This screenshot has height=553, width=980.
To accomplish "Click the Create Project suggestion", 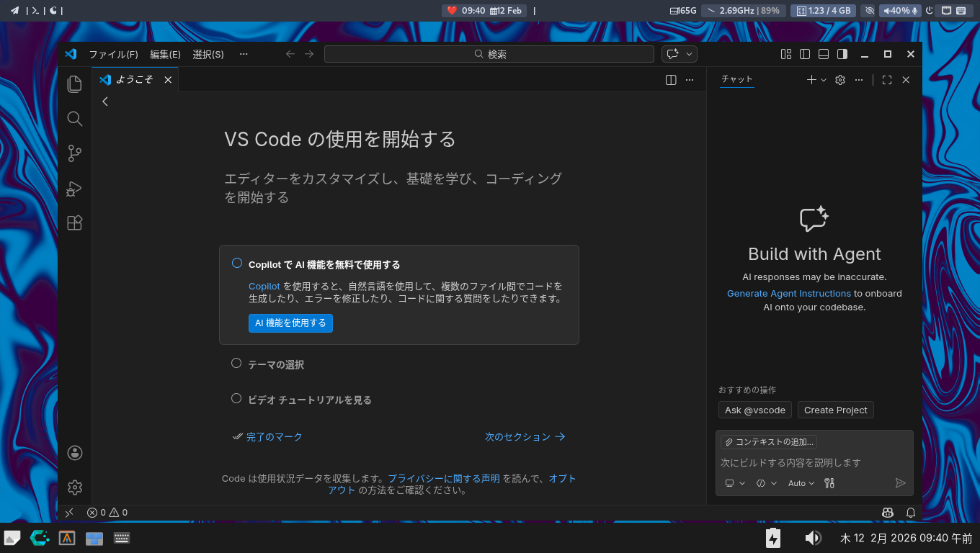I will click(836, 410).
